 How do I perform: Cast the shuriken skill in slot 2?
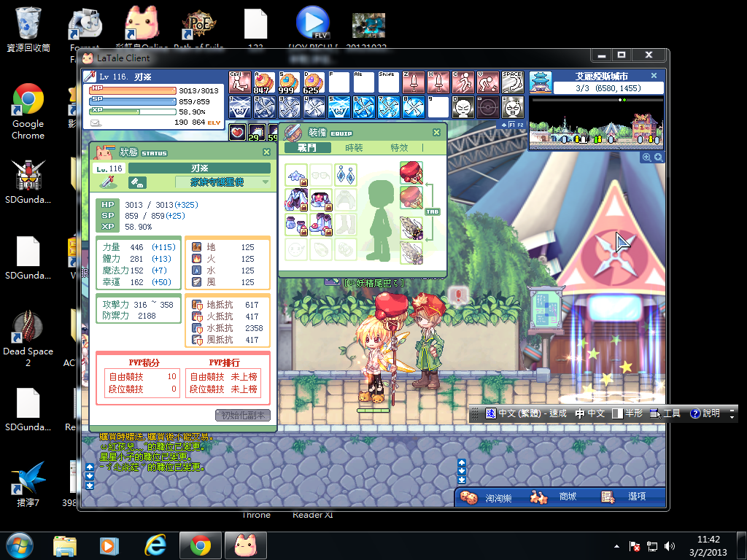pyautogui.click(x=264, y=107)
